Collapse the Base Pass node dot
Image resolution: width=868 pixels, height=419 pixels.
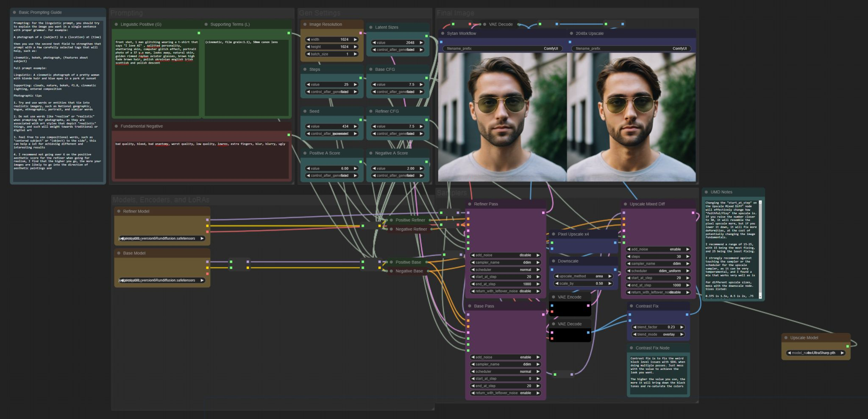pos(470,306)
